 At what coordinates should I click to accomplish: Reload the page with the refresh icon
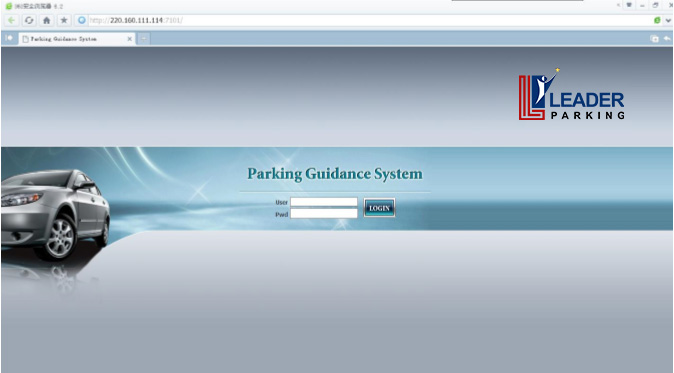pos(29,20)
